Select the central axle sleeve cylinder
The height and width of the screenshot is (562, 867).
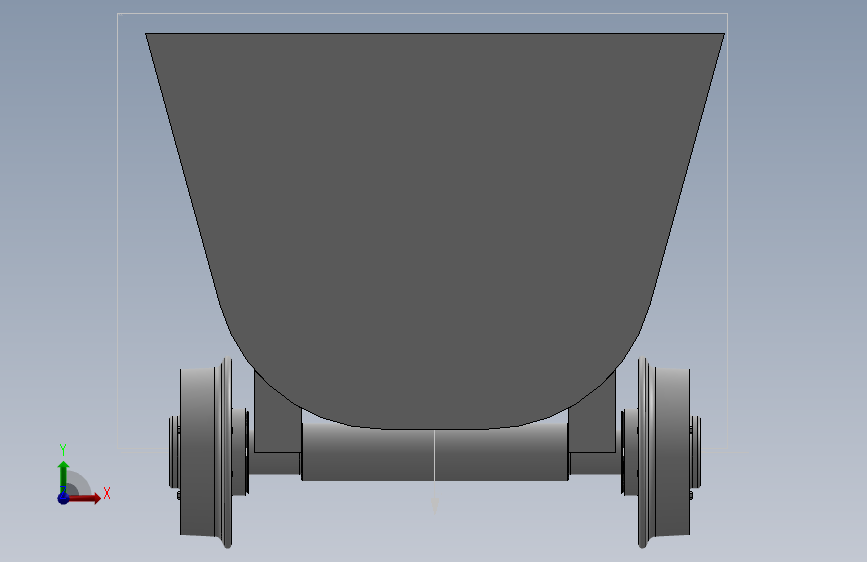point(435,452)
